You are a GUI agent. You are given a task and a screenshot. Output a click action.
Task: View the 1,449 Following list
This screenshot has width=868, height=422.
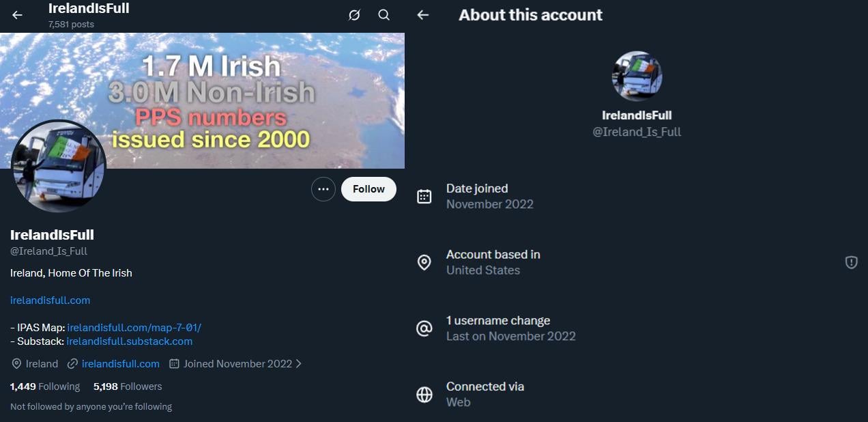(x=45, y=386)
